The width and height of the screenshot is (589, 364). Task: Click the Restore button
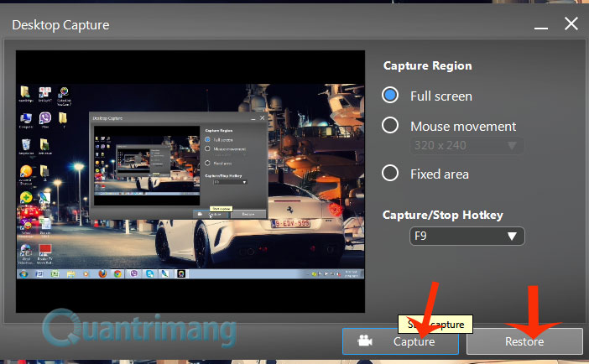click(x=524, y=341)
